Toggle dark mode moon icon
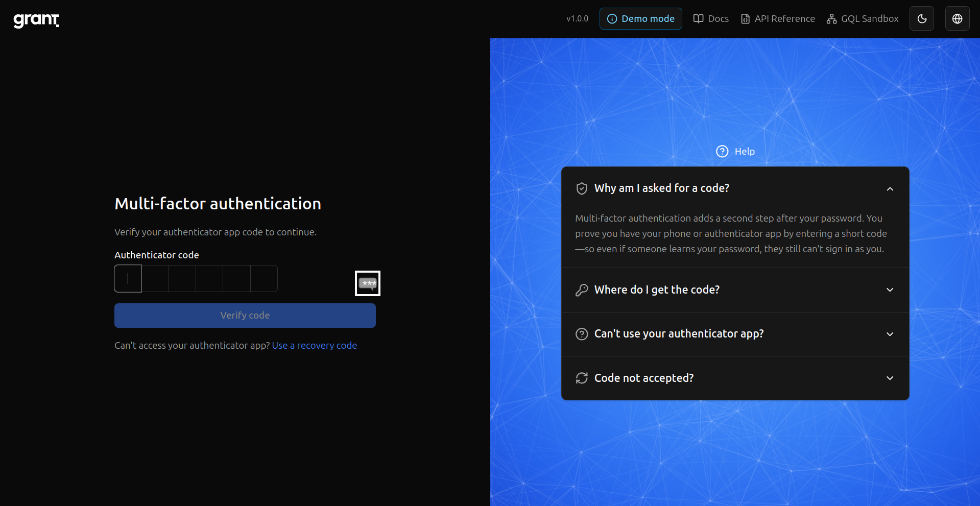The width and height of the screenshot is (980, 506). pos(922,19)
